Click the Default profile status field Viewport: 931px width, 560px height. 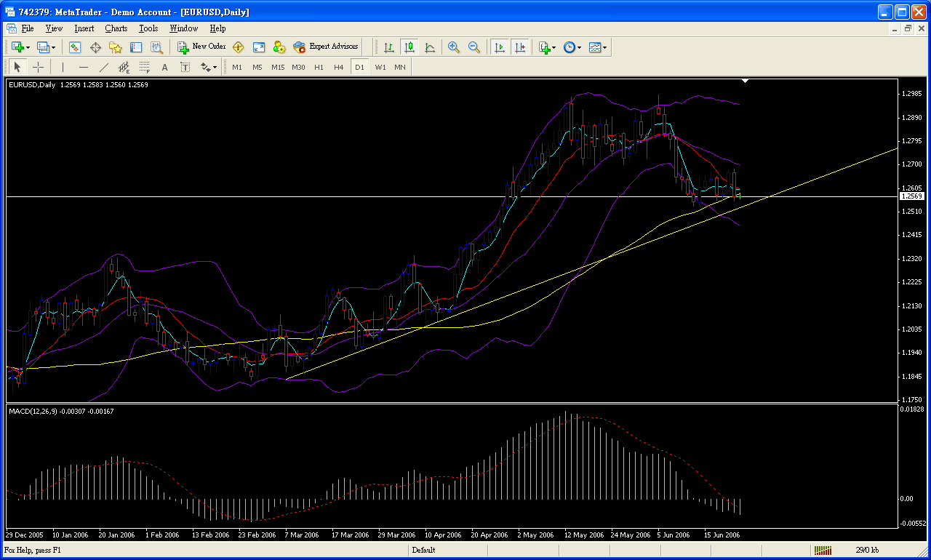(424, 551)
